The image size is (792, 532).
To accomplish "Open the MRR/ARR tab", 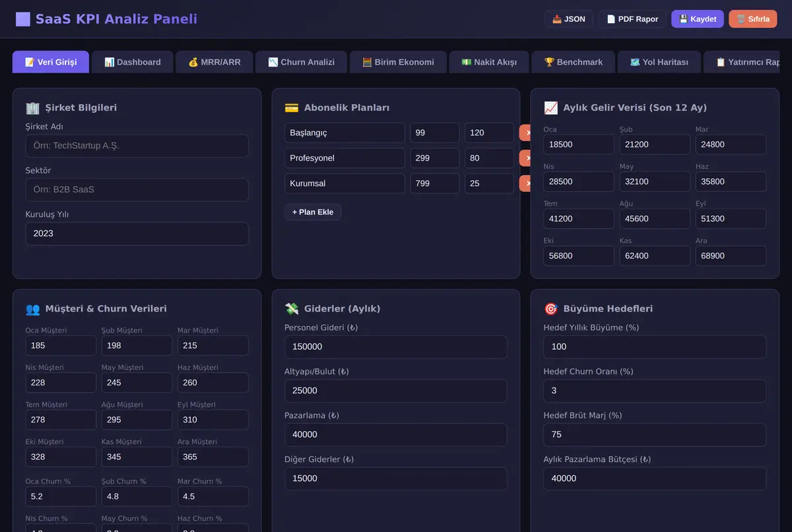I will click(x=214, y=62).
